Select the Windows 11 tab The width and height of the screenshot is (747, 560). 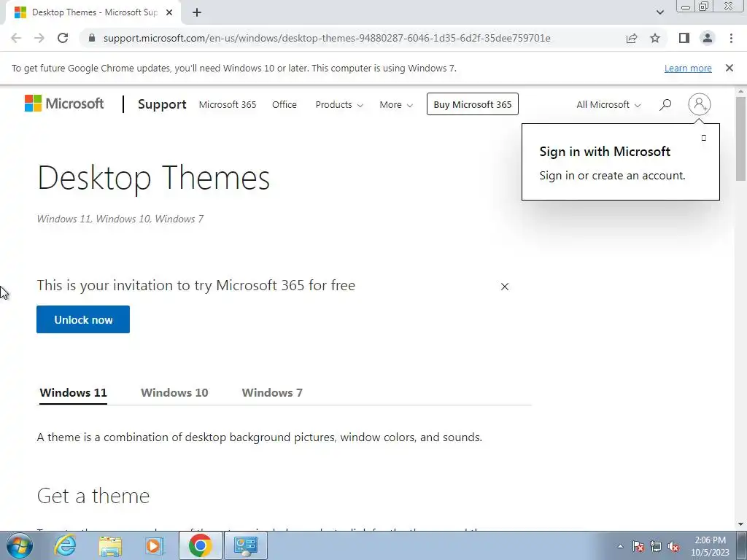click(x=74, y=393)
